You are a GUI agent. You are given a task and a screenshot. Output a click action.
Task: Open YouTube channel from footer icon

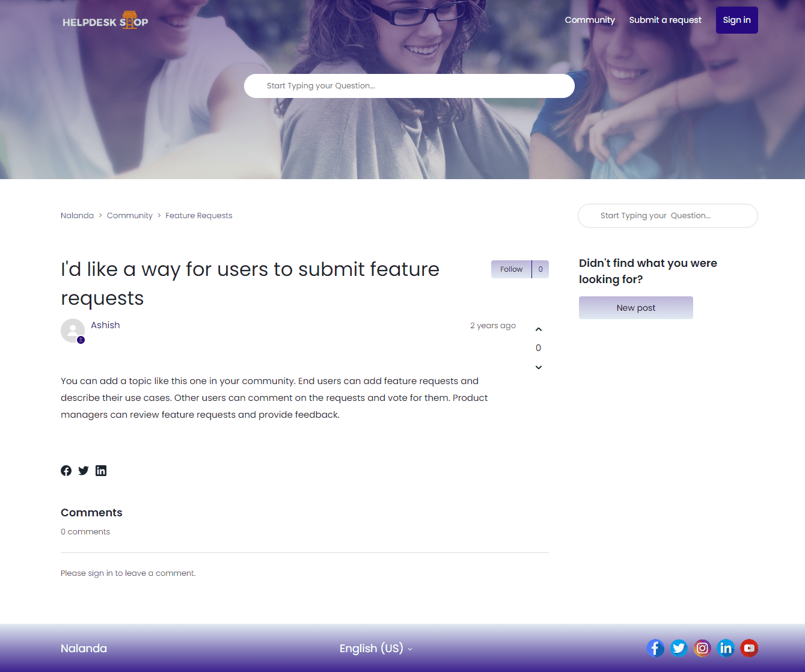[749, 648]
